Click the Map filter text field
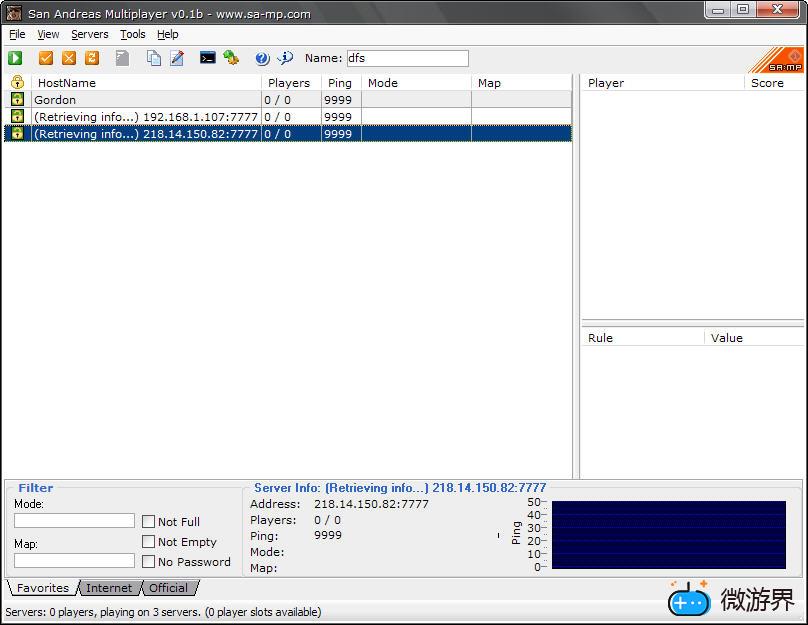This screenshot has width=808, height=625. coord(74,561)
